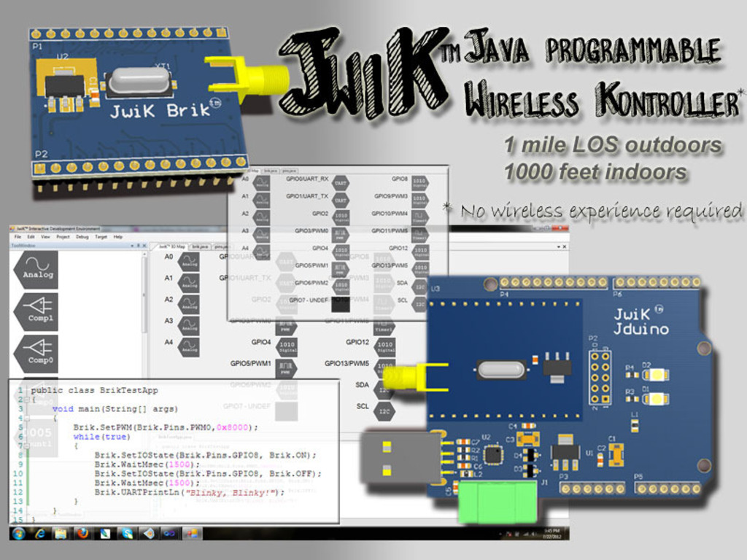Click the 'GPIO5/PWM1' label in IDE window
The image size is (747, 560).
coord(251,363)
